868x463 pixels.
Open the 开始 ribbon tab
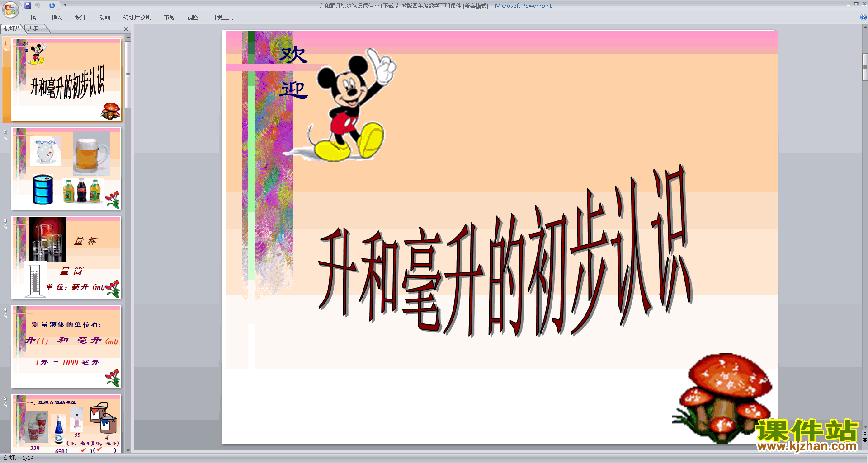(x=33, y=18)
